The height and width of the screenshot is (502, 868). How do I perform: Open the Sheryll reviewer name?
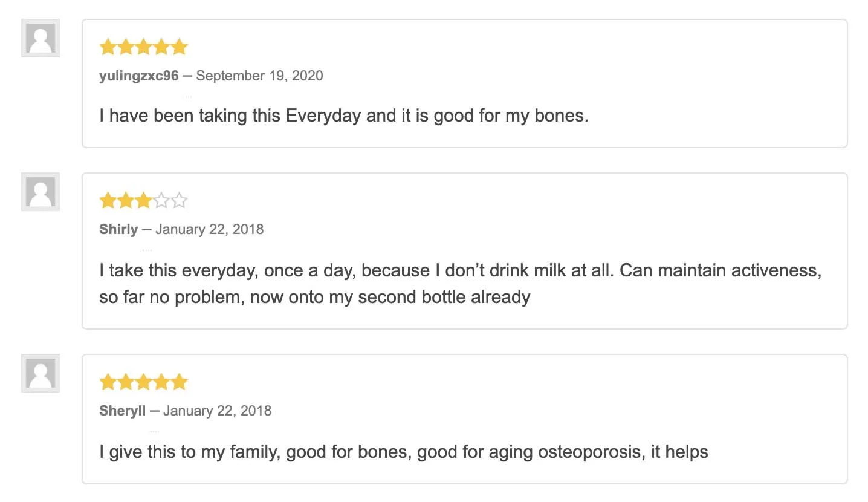[x=122, y=411]
